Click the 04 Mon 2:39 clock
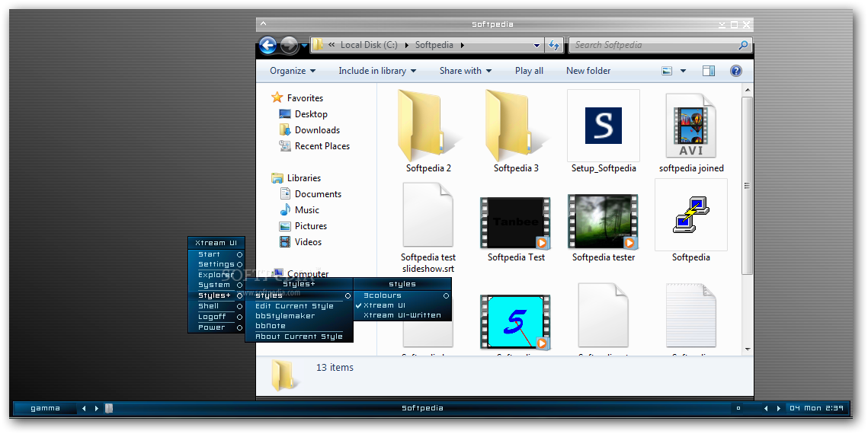Image resolution: width=868 pixels, height=434 pixels. (816, 409)
